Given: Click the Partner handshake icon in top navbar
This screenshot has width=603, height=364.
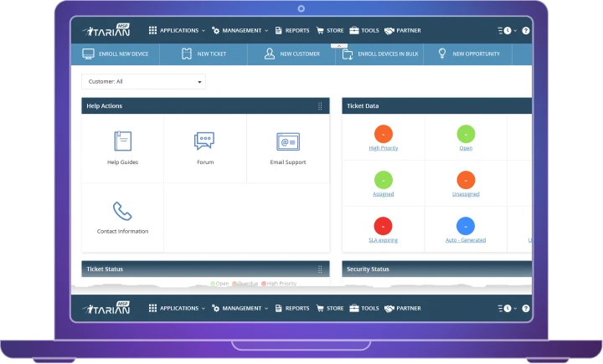Looking at the screenshot, I should coord(389,30).
